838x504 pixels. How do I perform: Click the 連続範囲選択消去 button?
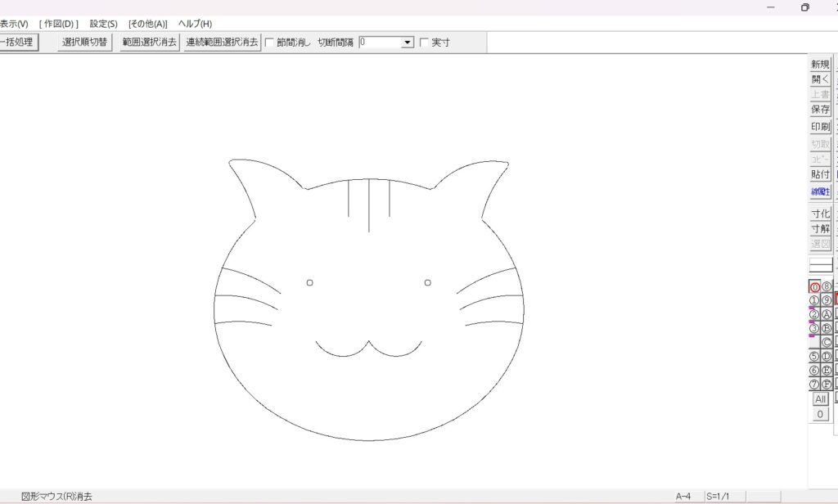coord(222,42)
